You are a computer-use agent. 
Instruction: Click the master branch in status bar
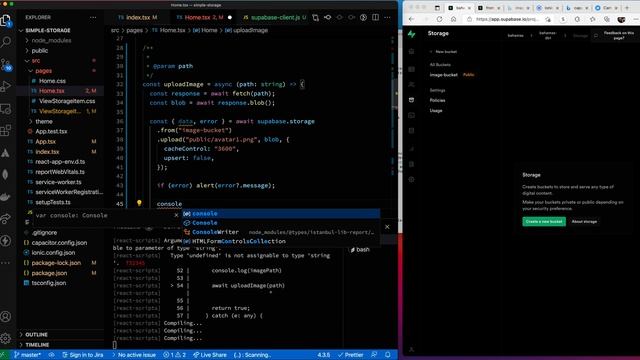28,355
